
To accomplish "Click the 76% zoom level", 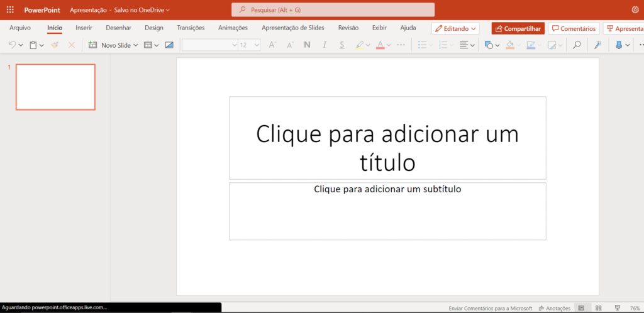I will [x=635, y=308].
